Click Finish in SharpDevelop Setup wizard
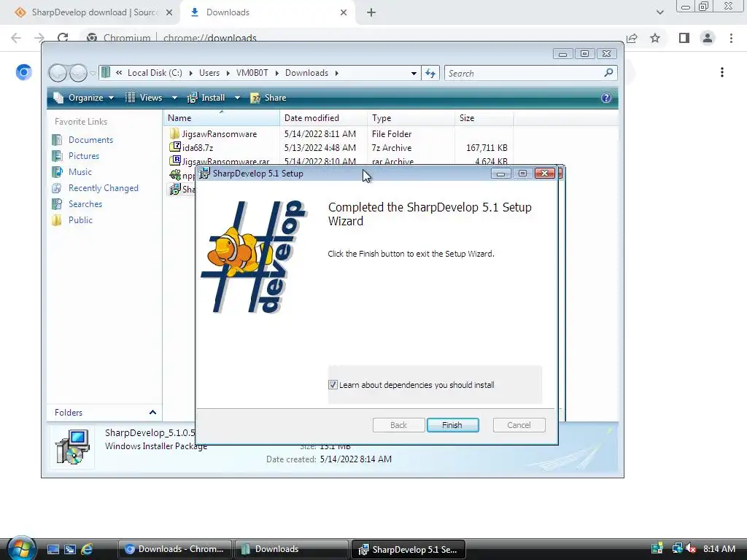 tap(452, 425)
